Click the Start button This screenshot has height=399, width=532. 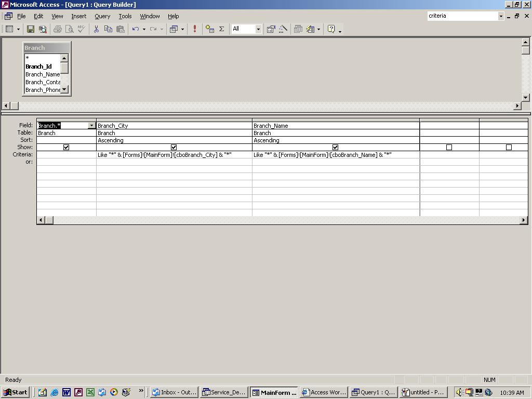click(15, 392)
